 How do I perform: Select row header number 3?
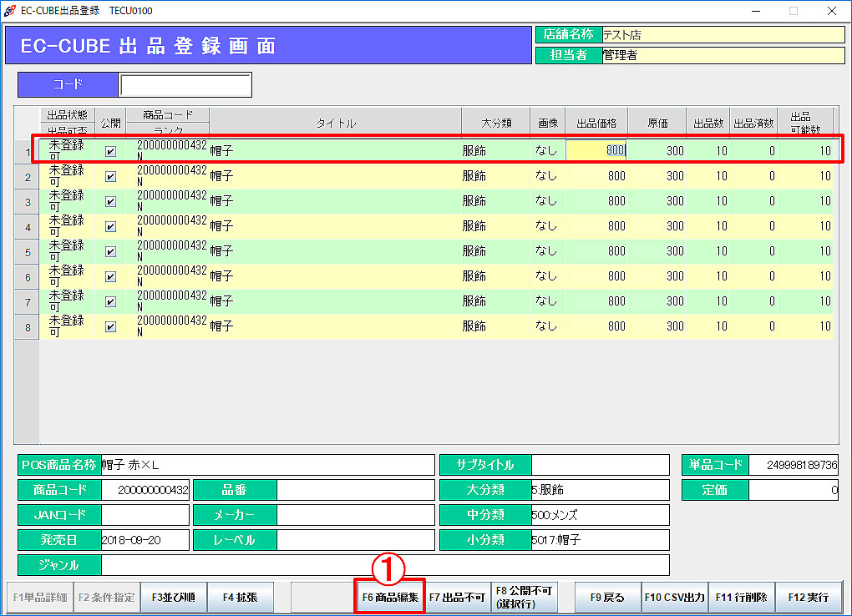coord(28,202)
